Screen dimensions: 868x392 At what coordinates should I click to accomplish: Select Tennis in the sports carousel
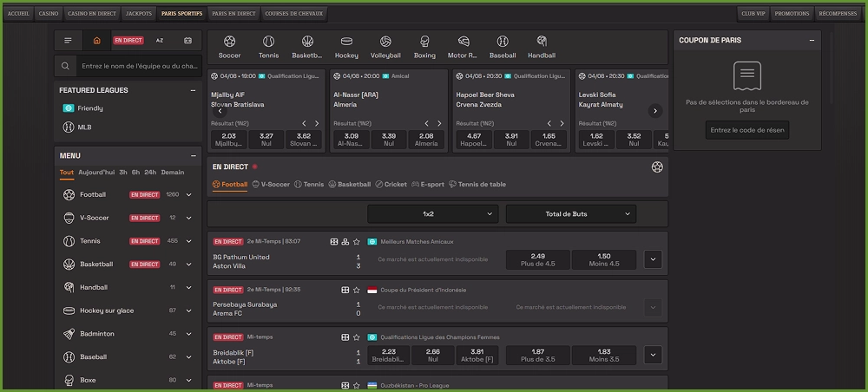pos(268,47)
